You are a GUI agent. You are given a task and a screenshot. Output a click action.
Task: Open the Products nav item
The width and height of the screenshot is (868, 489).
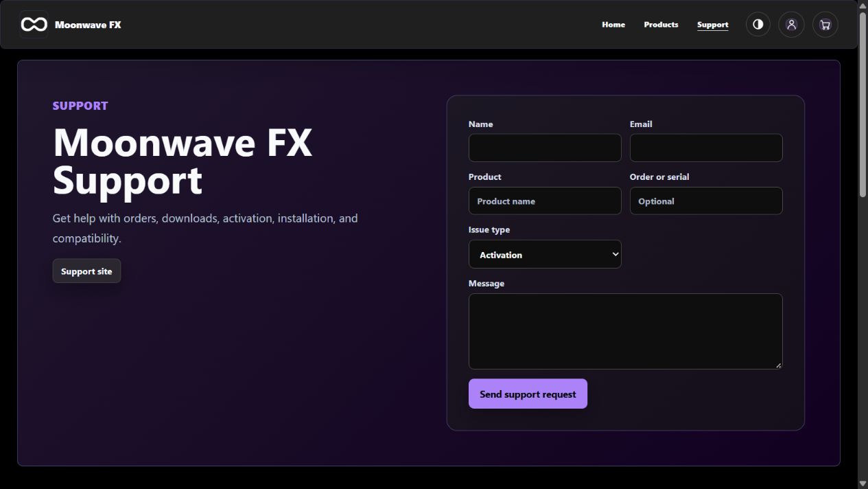click(661, 25)
